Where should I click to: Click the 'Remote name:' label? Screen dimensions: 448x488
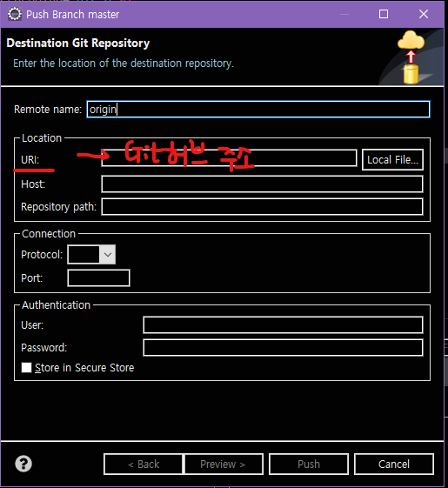tap(48, 110)
